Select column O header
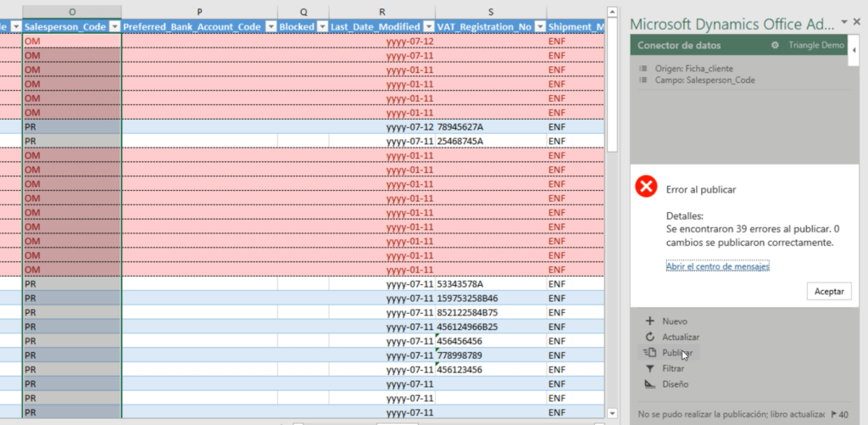 click(72, 11)
